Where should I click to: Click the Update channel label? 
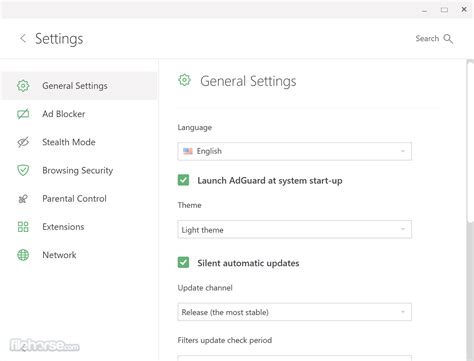pyautogui.click(x=205, y=288)
